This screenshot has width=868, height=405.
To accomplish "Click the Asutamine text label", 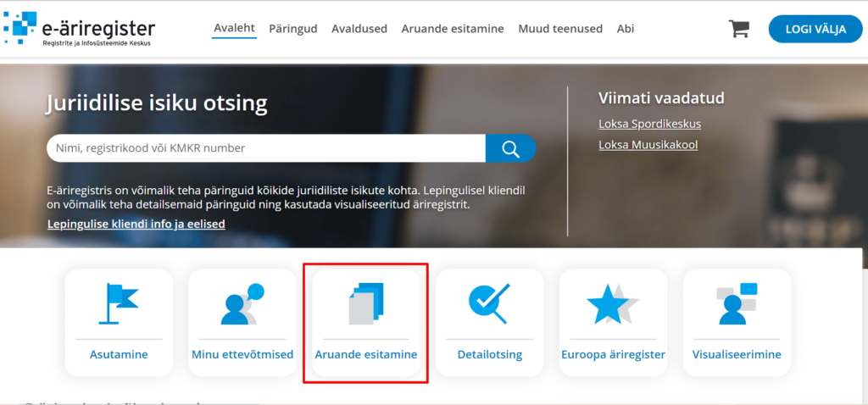I will (x=119, y=355).
